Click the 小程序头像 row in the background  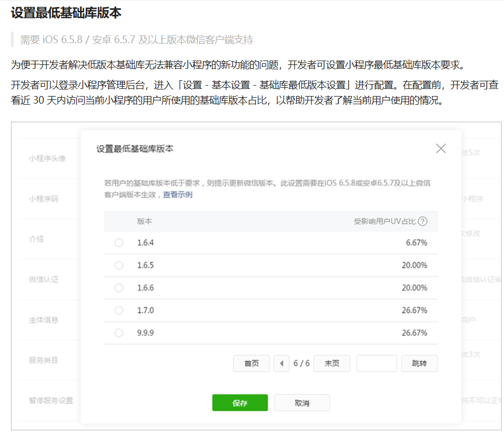point(47,159)
